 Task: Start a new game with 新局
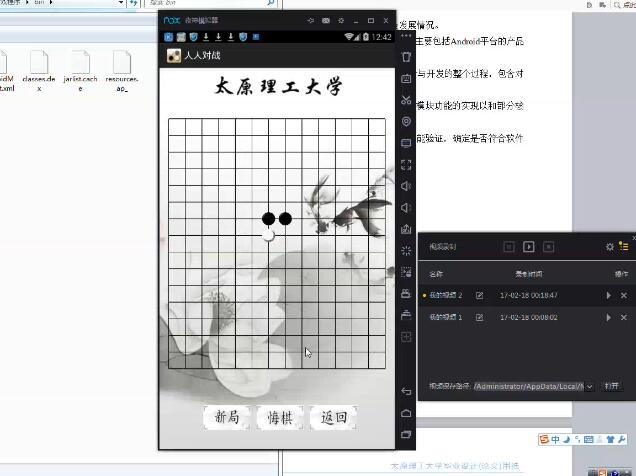tap(227, 417)
